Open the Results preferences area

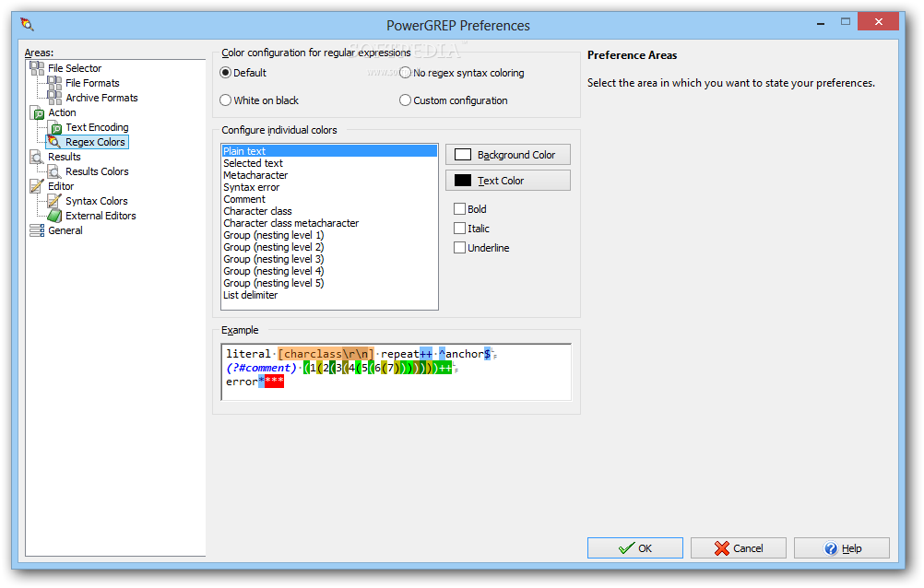[65, 157]
